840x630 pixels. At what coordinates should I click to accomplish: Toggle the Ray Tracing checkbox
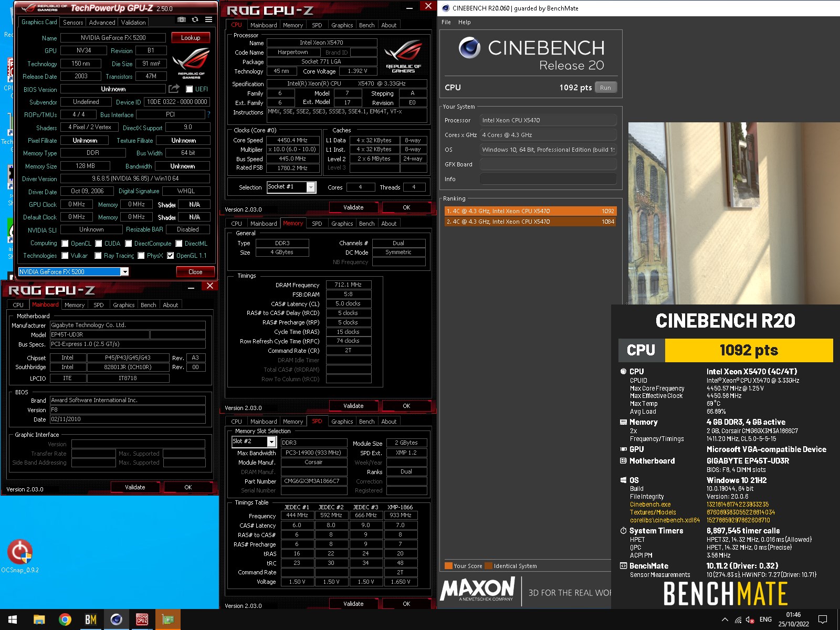(x=98, y=256)
